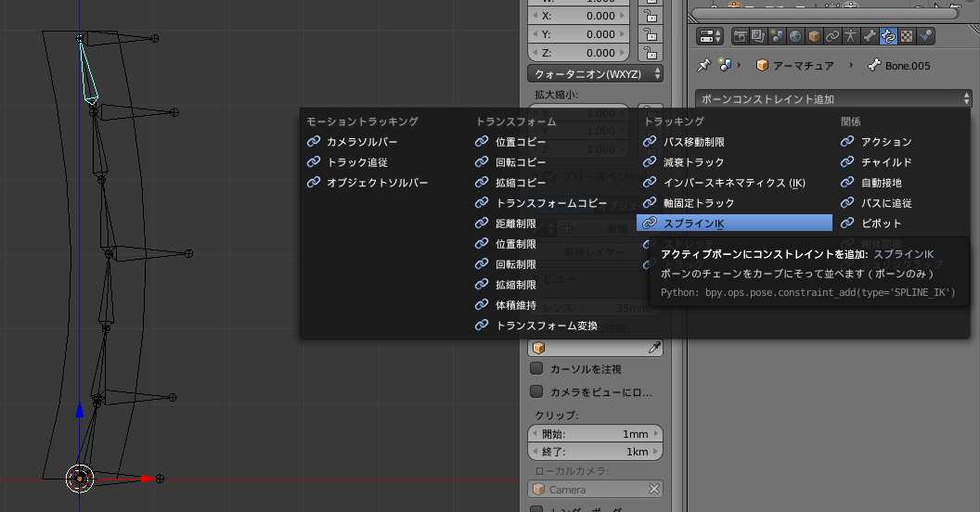Click link icon of パス移動制限 entry
The height and width of the screenshot is (512, 980).
tap(650, 142)
